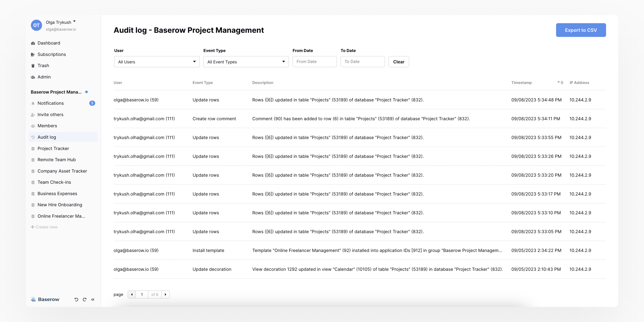Viewport: 644px width, 322px height.
Task: Go to previous page arrow
Action: [132, 294]
